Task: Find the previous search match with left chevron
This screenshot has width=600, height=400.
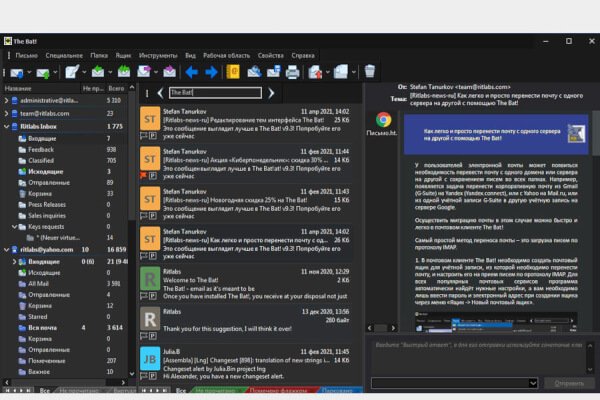Action: [160, 93]
